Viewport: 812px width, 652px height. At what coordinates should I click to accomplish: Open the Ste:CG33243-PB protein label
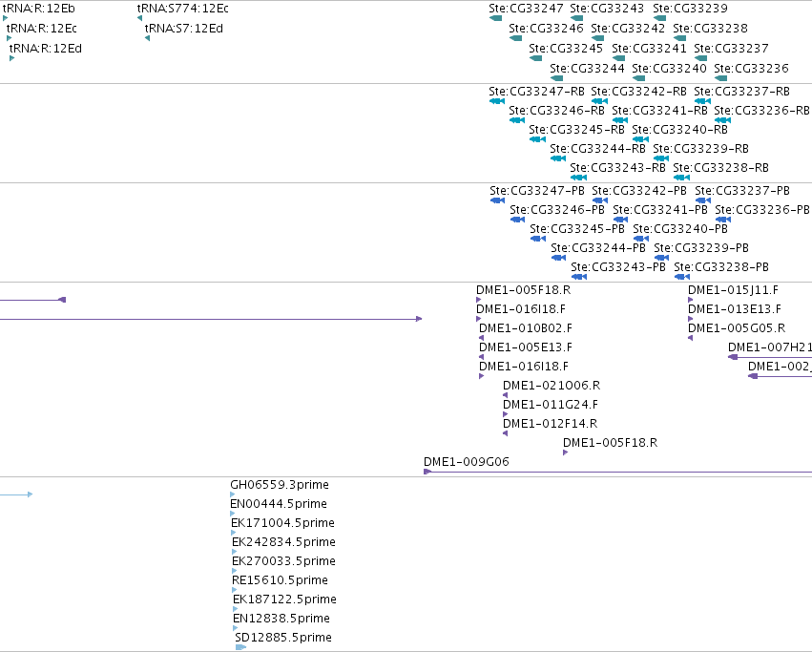pyautogui.click(x=618, y=267)
